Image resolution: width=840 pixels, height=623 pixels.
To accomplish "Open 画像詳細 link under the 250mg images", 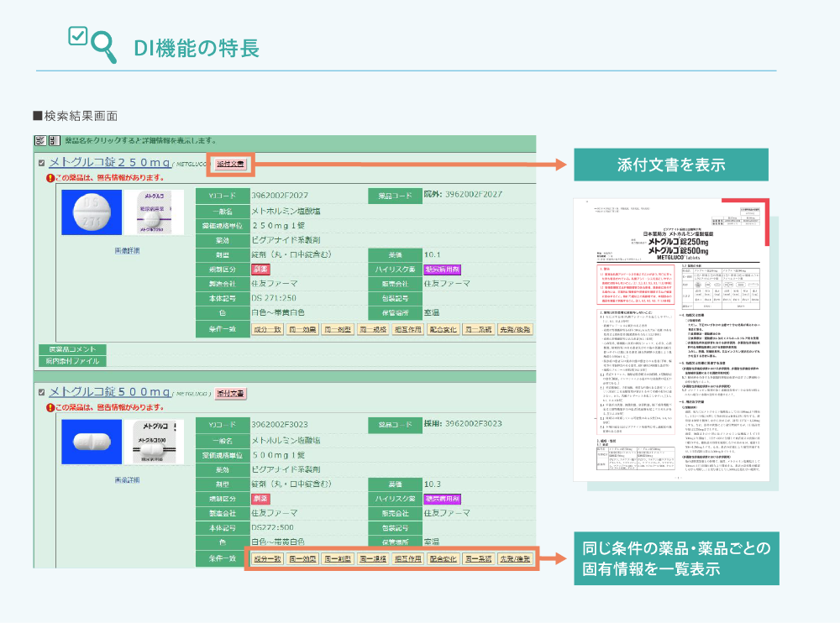I will point(127,251).
